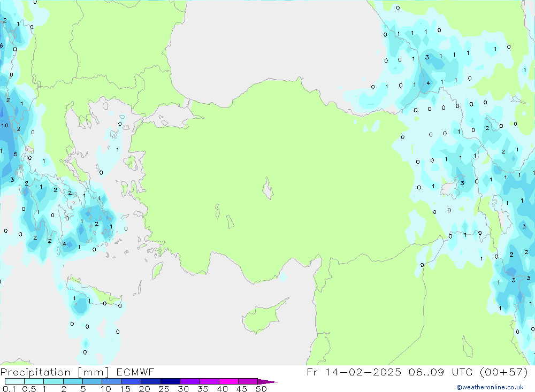Click the "25" legend scale label
Image resolution: width=535 pixels, height=392 pixels.
tap(164, 389)
